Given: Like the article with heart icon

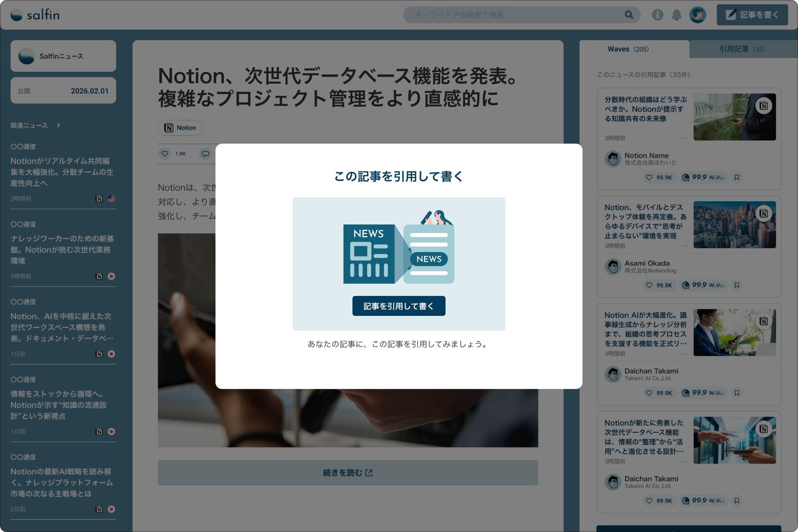Looking at the screenshot, I should click(x=165, y=153).
